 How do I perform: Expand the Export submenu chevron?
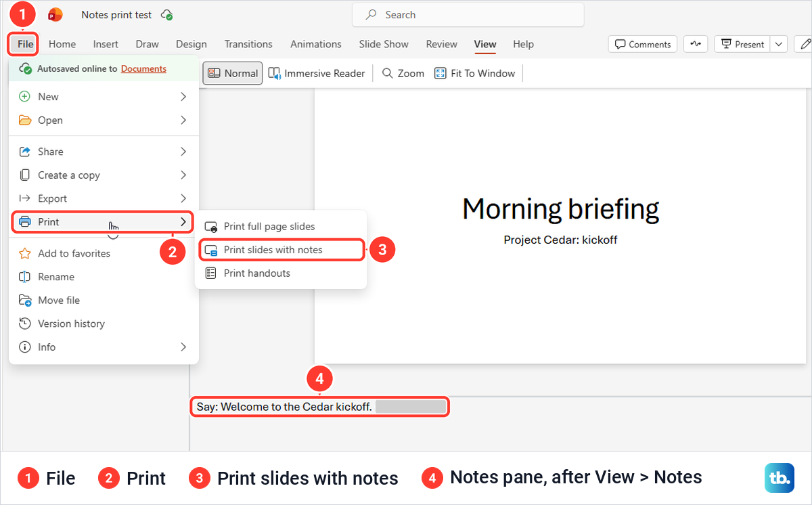pos(183,198)
